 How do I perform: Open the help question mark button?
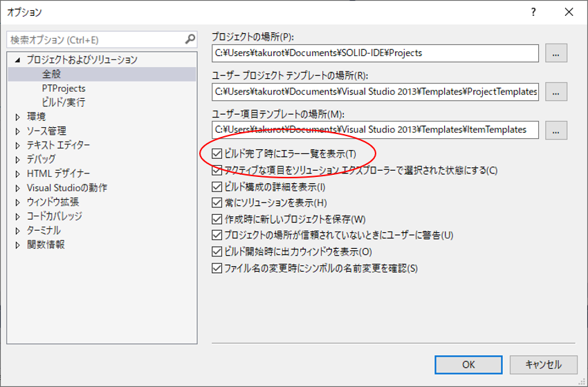point(533,12)
